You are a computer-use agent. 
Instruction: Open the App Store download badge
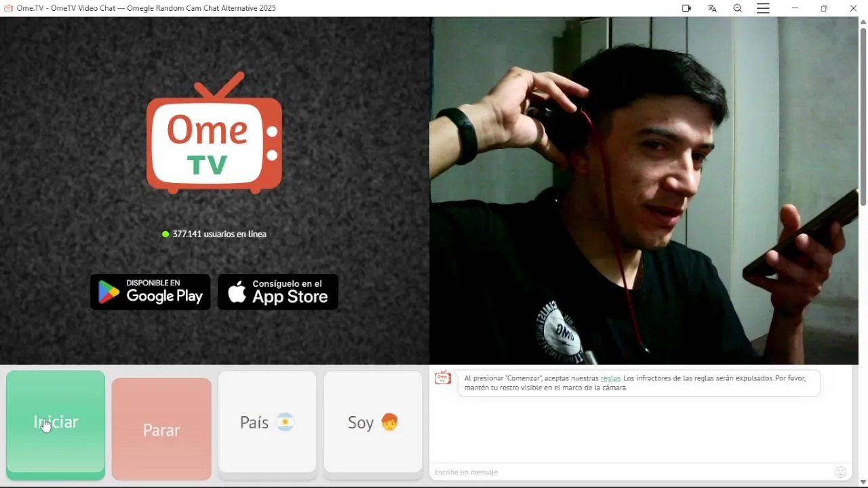[278, 292]
